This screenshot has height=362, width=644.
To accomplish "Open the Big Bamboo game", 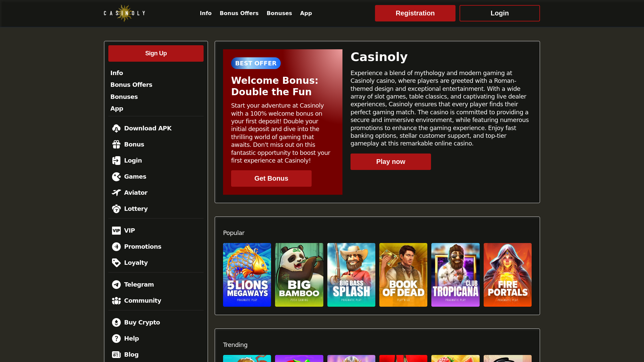I will click(x=299, y=275).
